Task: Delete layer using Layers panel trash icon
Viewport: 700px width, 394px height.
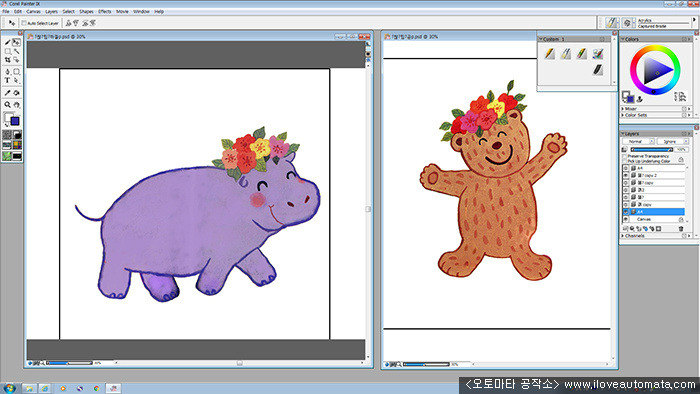Action: coord(681,228)
